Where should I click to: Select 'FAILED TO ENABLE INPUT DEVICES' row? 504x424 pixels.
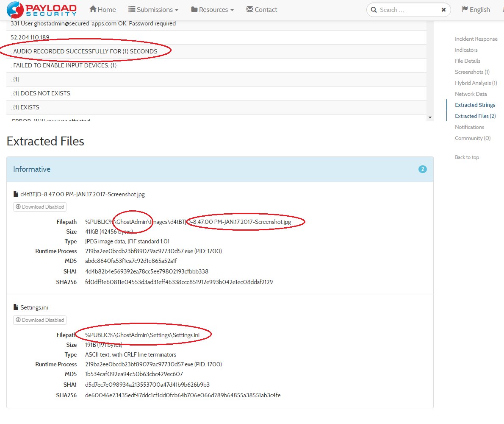(216, 65)
